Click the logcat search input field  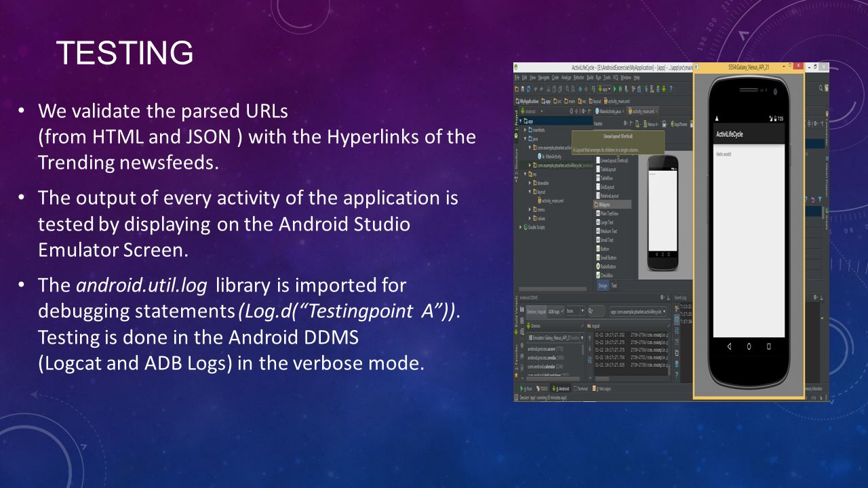[597, 311]
